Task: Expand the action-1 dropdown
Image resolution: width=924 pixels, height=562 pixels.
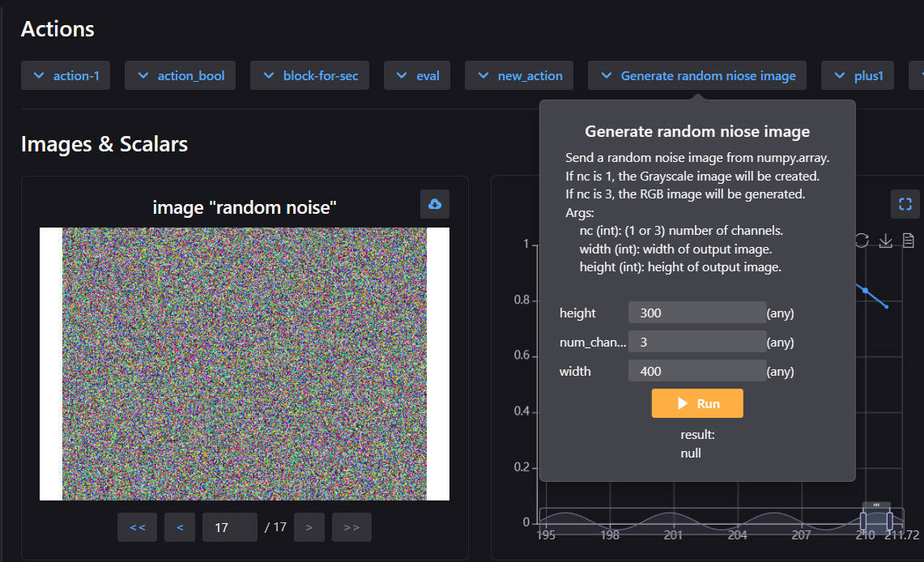Action: pos(66,75)
